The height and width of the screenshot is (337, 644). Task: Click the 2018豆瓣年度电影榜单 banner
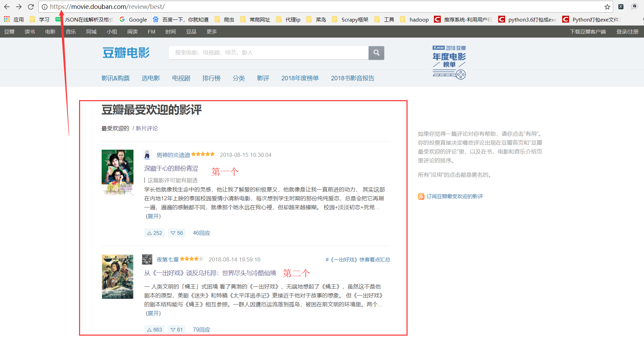[x=449, y=62]
